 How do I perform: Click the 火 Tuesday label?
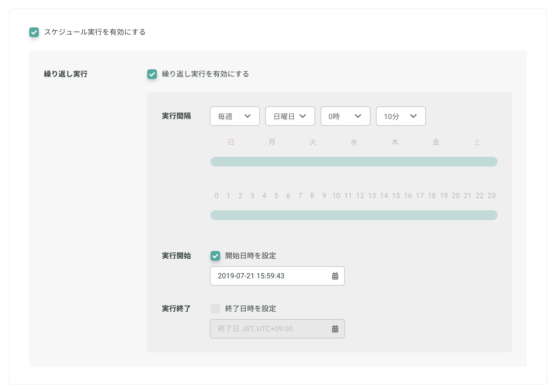pyautogui.click(x=313, y=142)
